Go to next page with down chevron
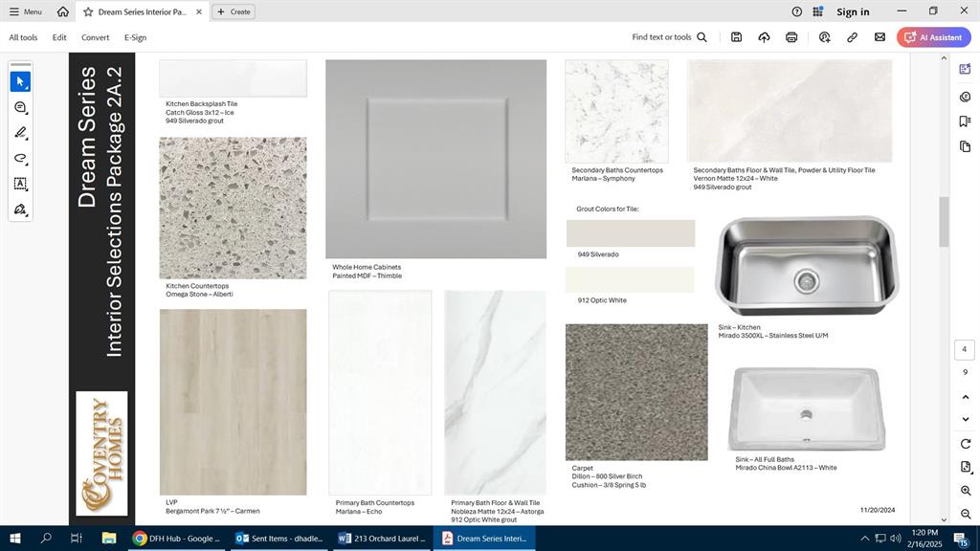 [965, 419]
